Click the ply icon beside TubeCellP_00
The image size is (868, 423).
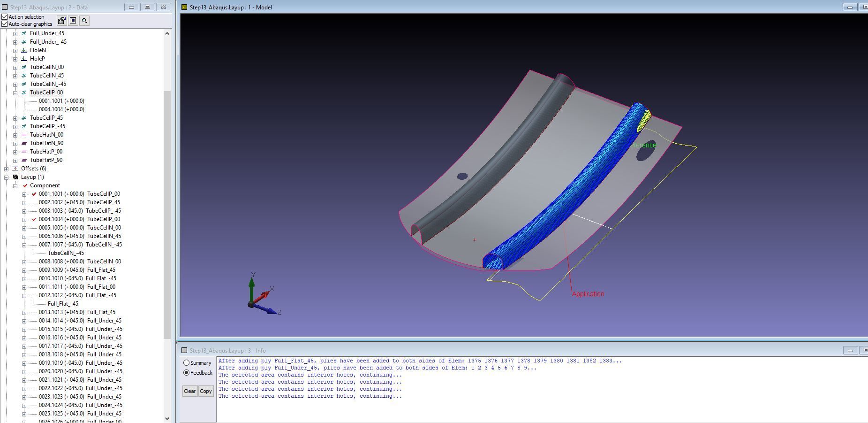(24, 92)
